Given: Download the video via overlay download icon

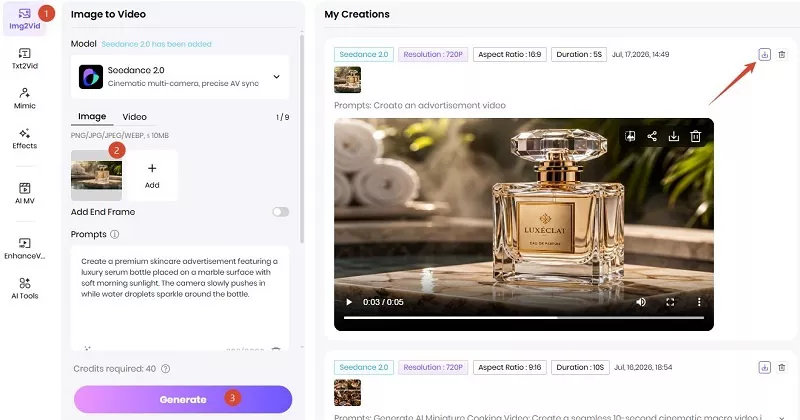Looking at the screenshot, I should tap(674, 136).
